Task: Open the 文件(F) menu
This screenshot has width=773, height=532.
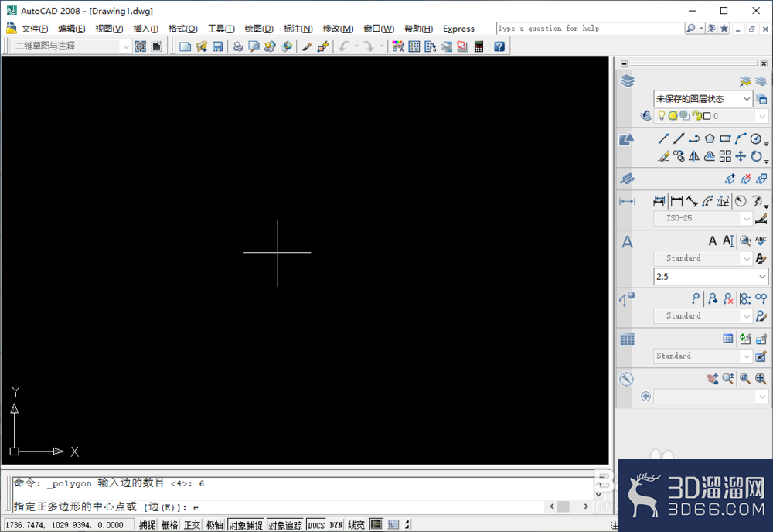Action: click(35, 29)
